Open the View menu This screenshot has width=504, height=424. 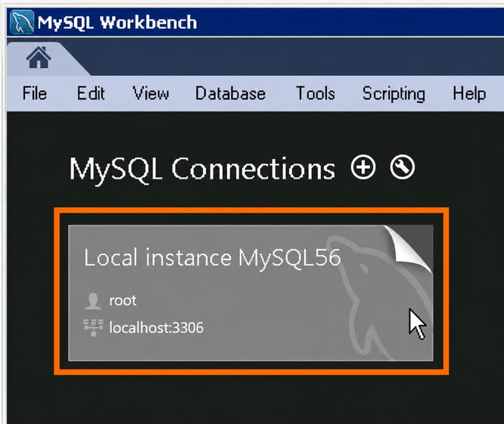coord(151,94)
